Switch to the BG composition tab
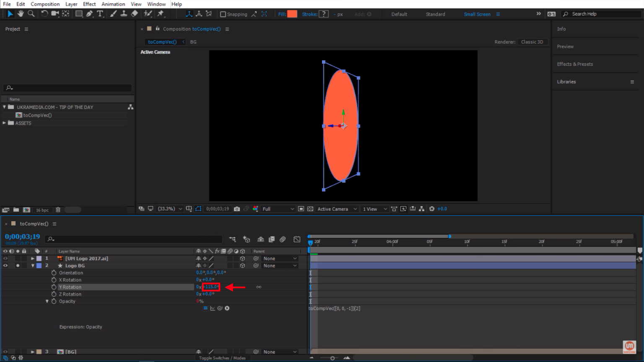The width and height of the screenshot is (644, 362). point(193,42)
